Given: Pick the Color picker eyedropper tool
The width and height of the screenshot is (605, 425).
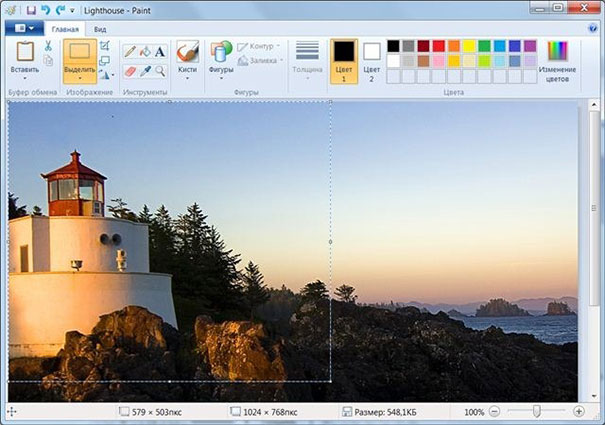Looking at the screenshot, I should pos(144,71).
